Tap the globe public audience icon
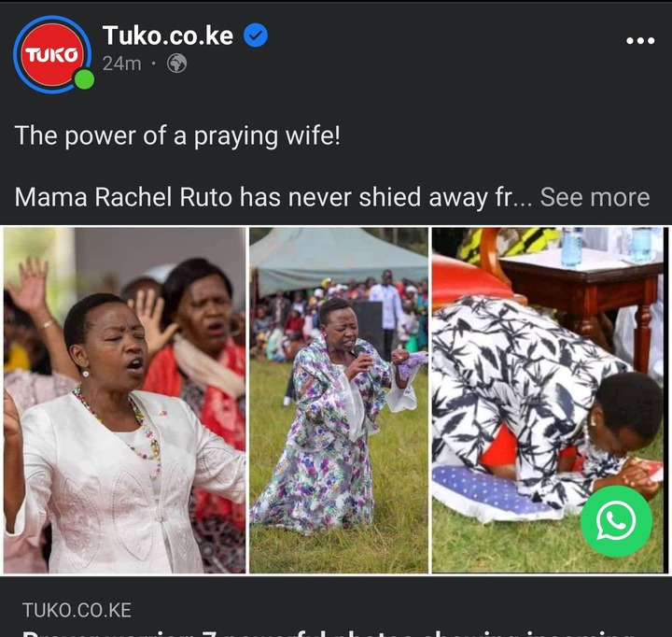This screenshot has height=637, width=672. pos(176,64)
